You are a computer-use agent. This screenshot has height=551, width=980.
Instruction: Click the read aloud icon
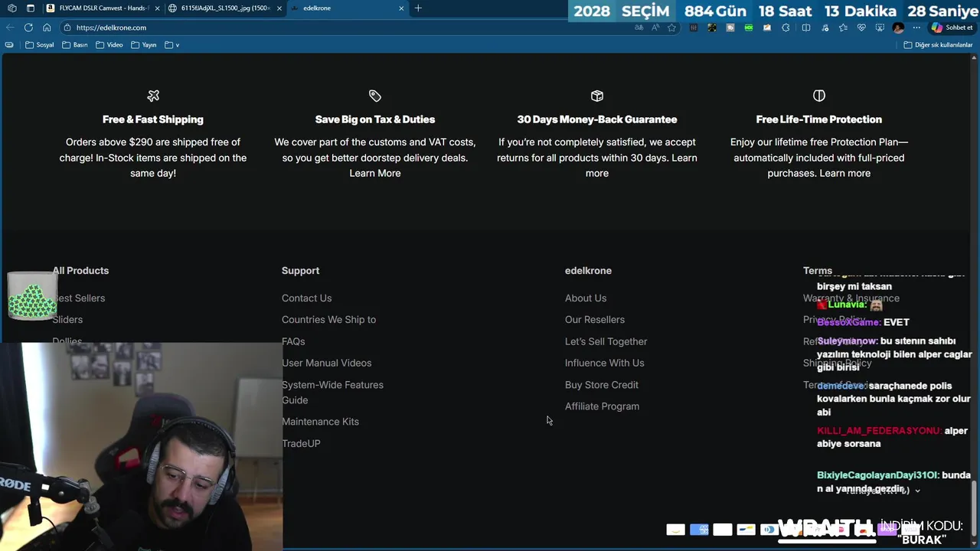pos(655,28)
